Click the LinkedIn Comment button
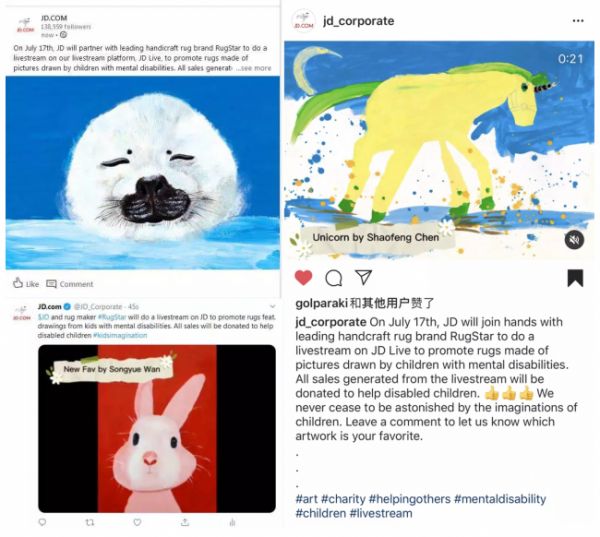600x537 pixels. click(70, 284)
